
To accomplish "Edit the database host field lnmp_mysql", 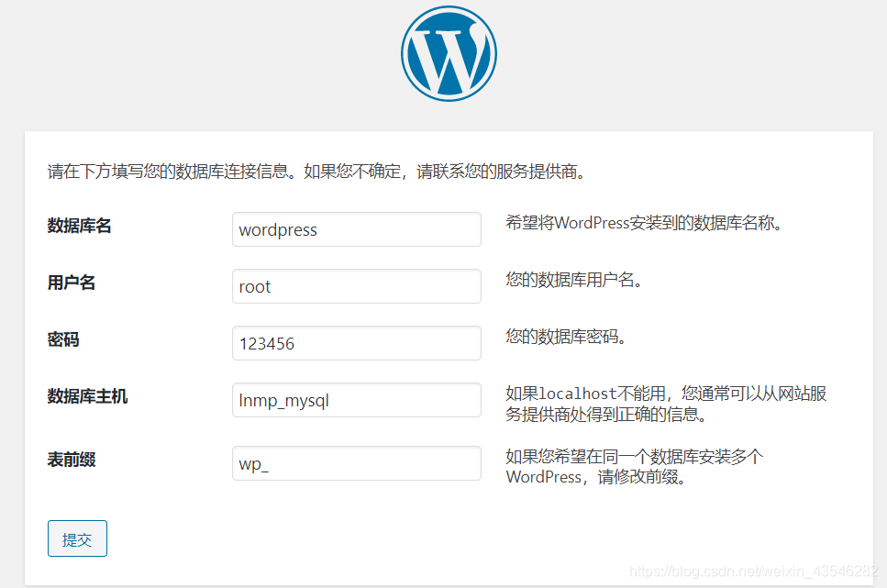I will coord(357,400).
